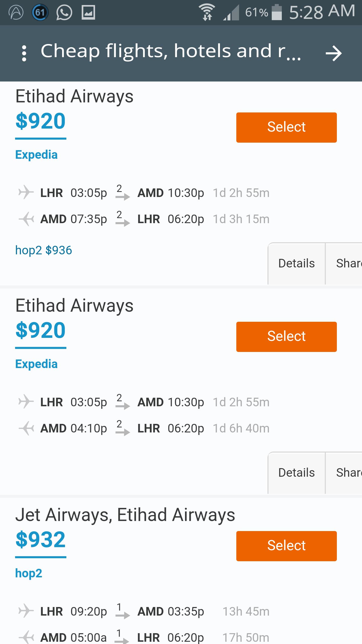This screenshot has height=644, width=362.
Task: Open the hop2 $936 alternative price
Action: point(43,250)
